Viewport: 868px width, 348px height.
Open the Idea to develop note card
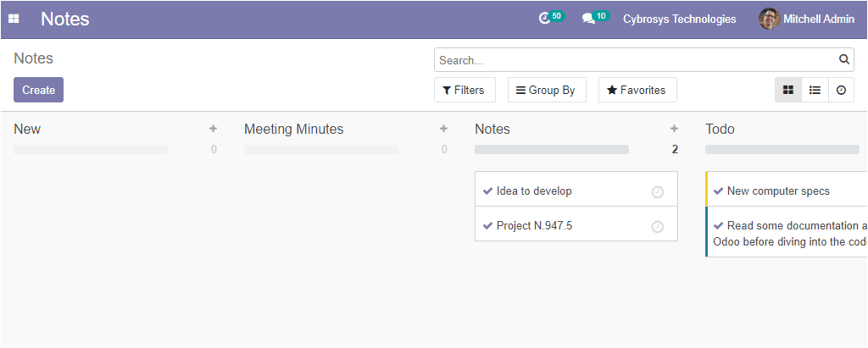[576, 189]
